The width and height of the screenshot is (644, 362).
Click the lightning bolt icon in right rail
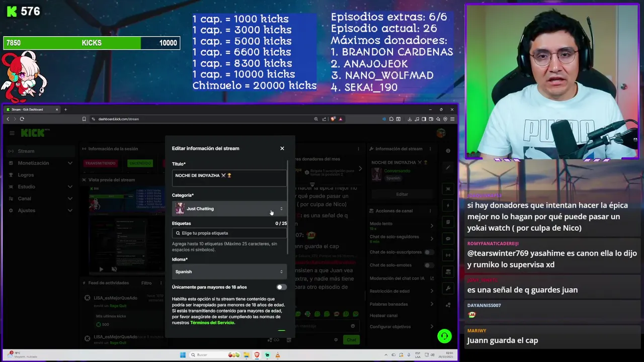point(448,205)
